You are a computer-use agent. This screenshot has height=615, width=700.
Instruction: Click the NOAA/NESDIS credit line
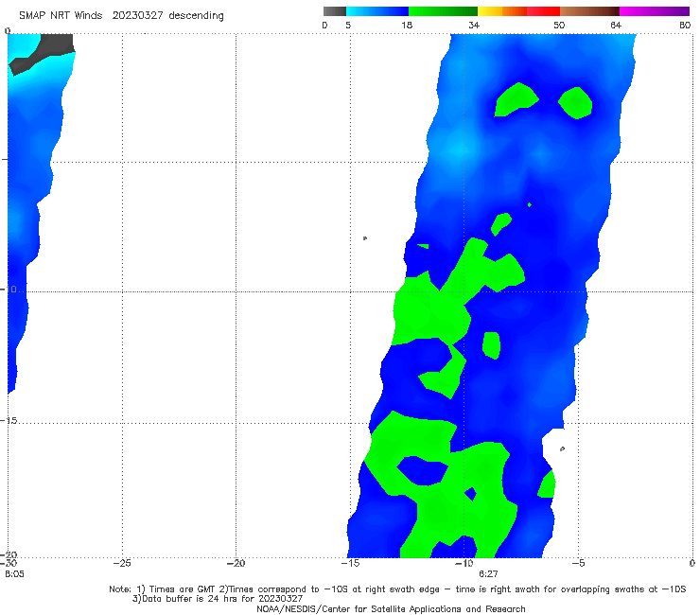point(391,609)
